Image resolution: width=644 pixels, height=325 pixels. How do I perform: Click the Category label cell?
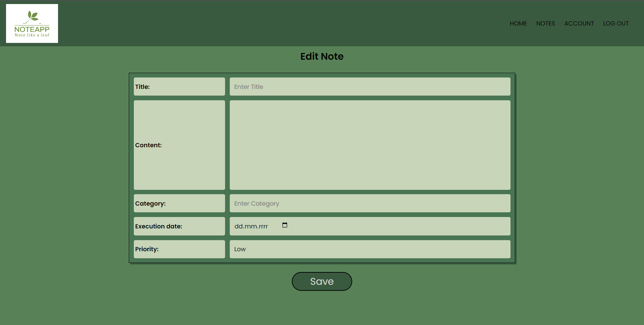pyautogui.click(x=179, y=203)
